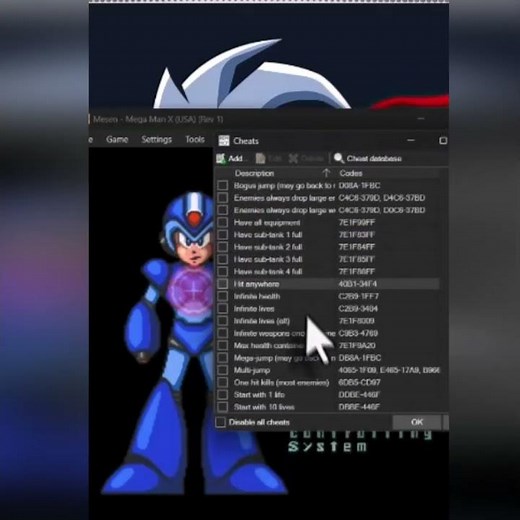Click the Cheat database button
Viewport: 520px width, 520px height.
click(368, 158)
